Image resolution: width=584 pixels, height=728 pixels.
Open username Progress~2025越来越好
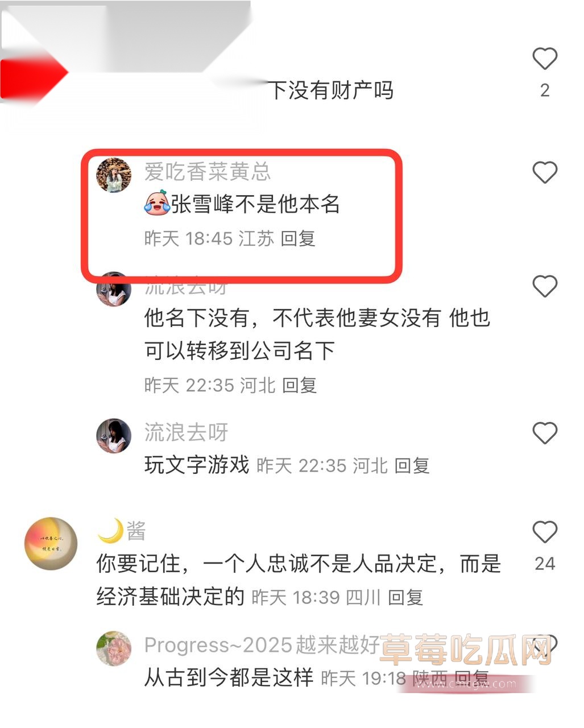(x=262, y=645)
